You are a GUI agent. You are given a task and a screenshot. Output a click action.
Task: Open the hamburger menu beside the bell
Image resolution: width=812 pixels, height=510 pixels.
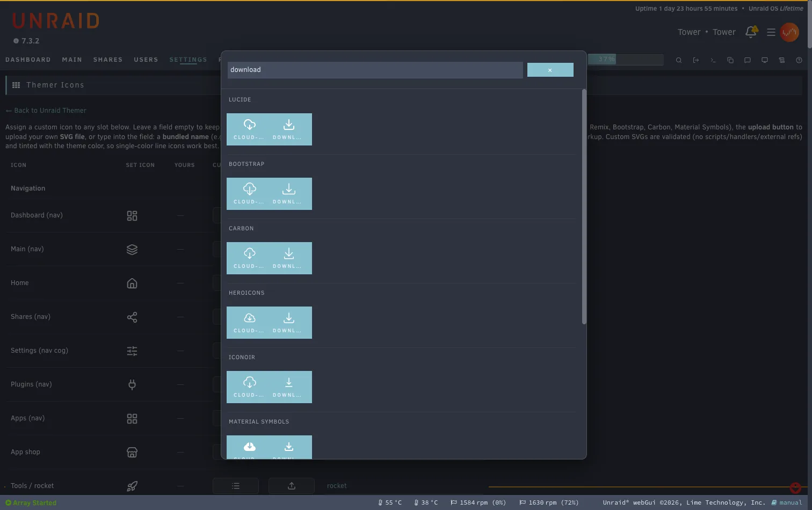pos(771,32)
